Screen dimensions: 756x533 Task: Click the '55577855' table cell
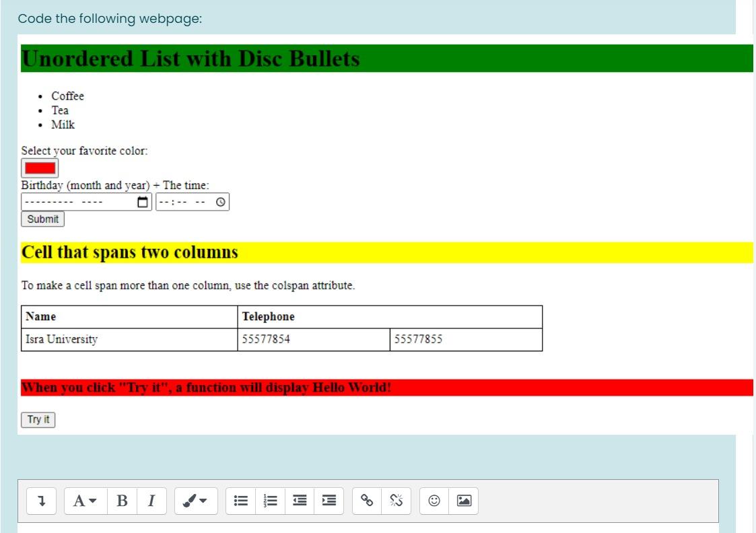coord(466,340)
